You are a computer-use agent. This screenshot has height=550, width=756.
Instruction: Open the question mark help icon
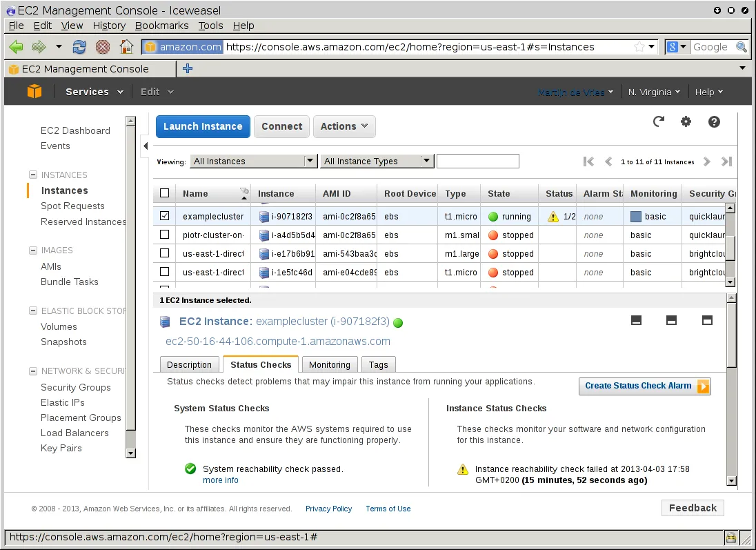click(x=714, y=121)
